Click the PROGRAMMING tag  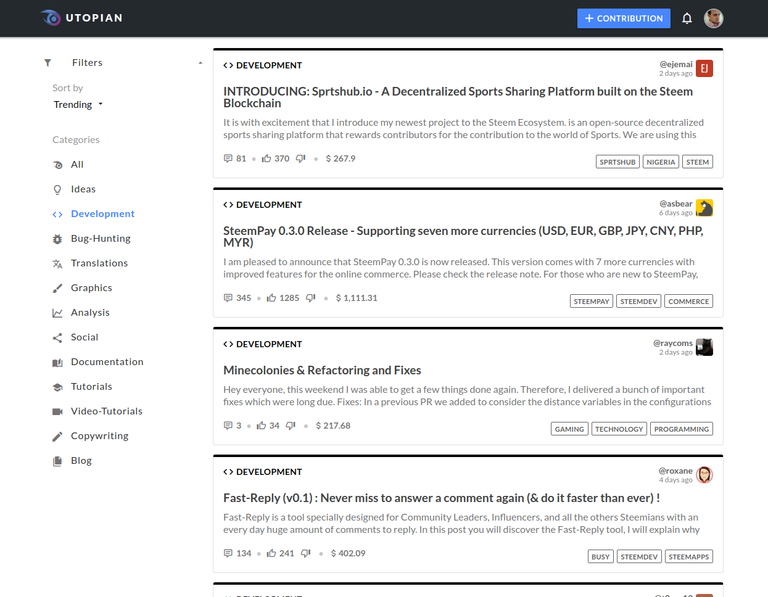[681, 429]
